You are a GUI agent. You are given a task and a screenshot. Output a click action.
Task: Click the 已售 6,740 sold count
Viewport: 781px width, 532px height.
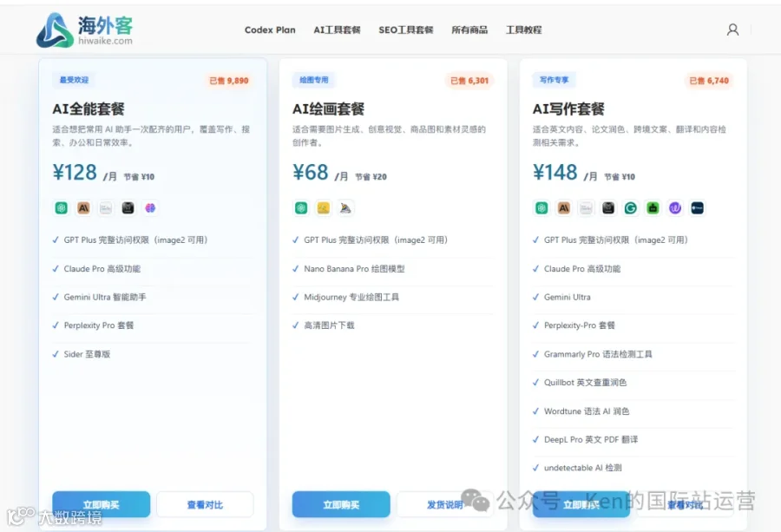click(x=709, y=81)
